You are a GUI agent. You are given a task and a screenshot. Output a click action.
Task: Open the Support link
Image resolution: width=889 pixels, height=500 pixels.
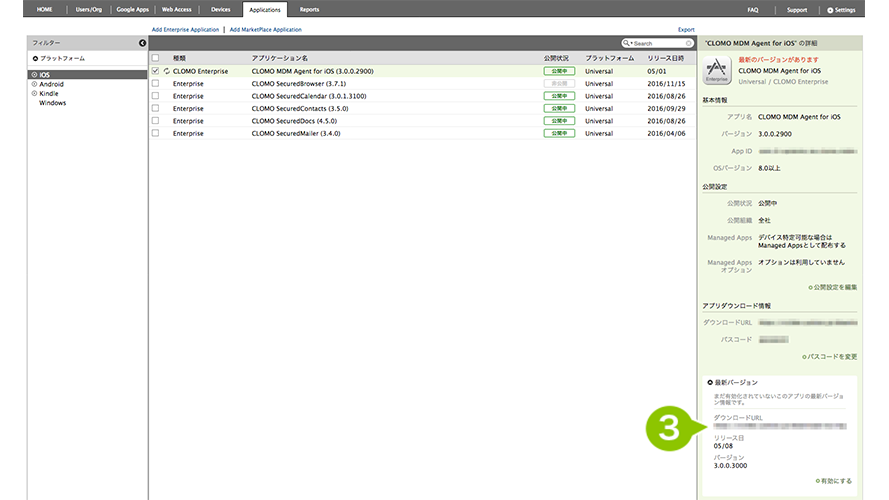[797, 10]
